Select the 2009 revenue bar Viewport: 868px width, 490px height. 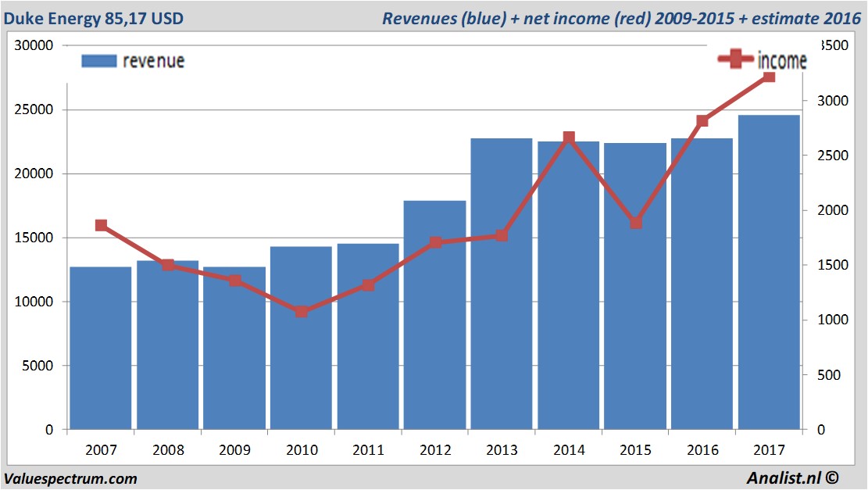(234, 352)
